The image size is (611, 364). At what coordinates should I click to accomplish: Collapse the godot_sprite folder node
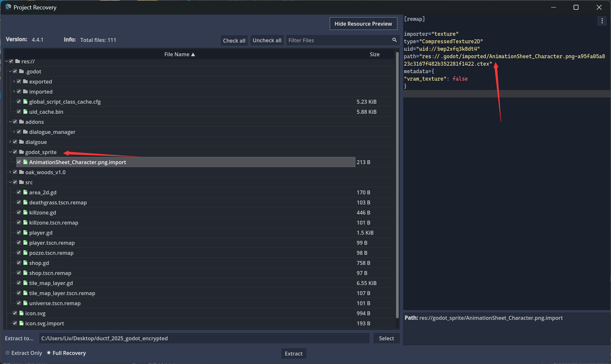[10, 152]
